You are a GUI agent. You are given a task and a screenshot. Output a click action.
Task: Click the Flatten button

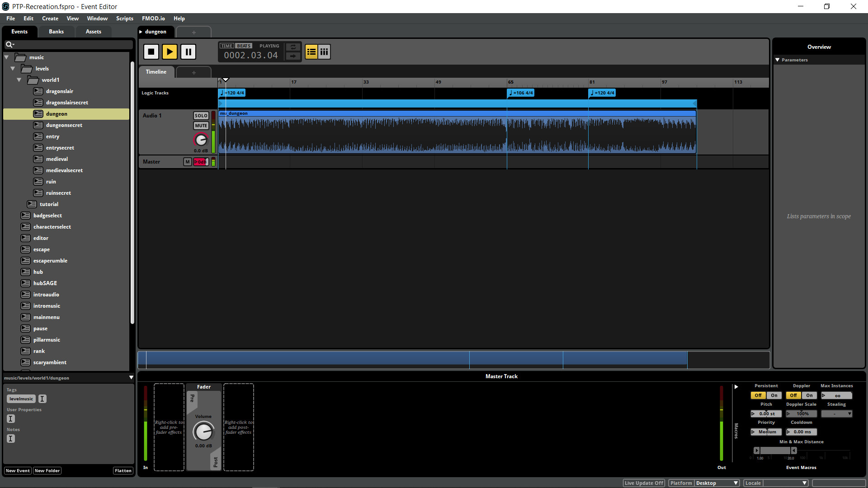(123, 470)
